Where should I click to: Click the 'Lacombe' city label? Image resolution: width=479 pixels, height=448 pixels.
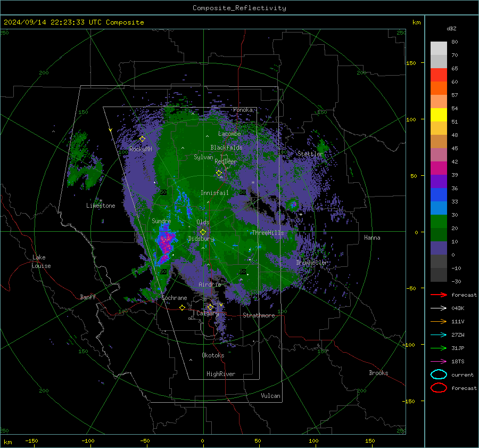(229, 134)
